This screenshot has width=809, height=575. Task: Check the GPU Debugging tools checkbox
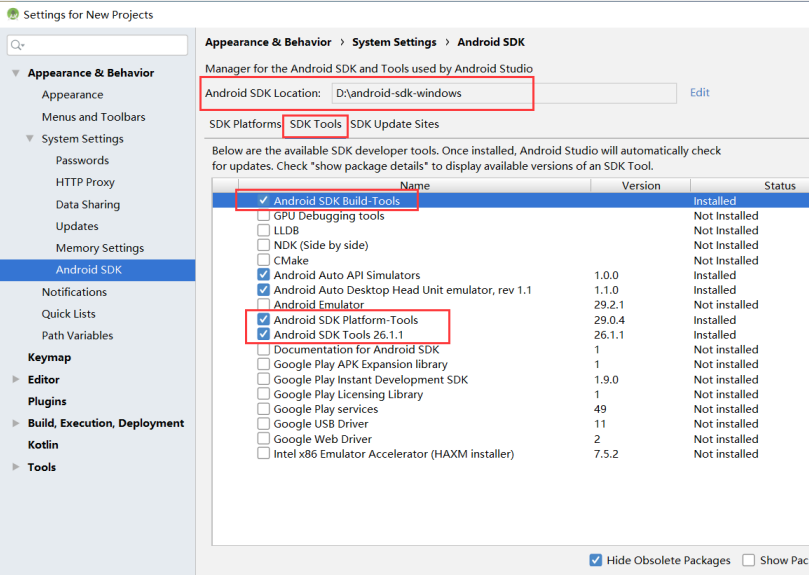pyautogui.click(x=264, y=215)
